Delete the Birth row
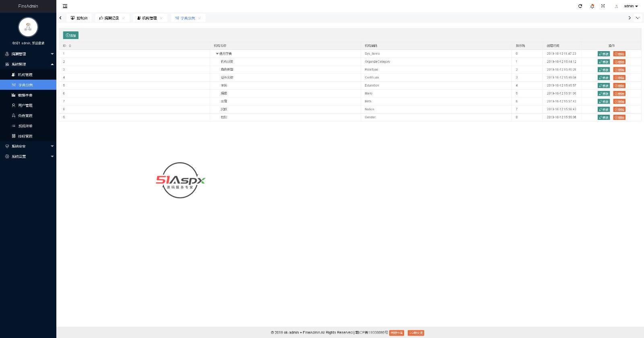 [619, 101]
